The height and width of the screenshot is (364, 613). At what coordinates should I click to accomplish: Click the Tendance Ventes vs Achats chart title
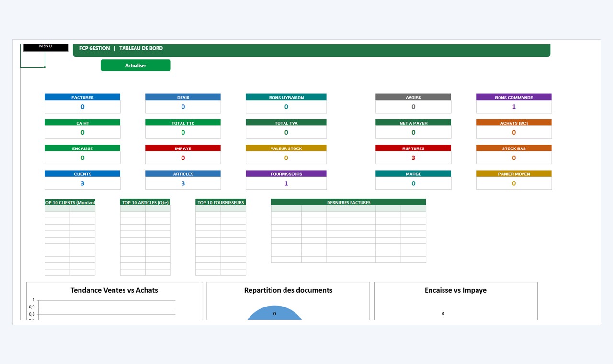click(114, 290)
